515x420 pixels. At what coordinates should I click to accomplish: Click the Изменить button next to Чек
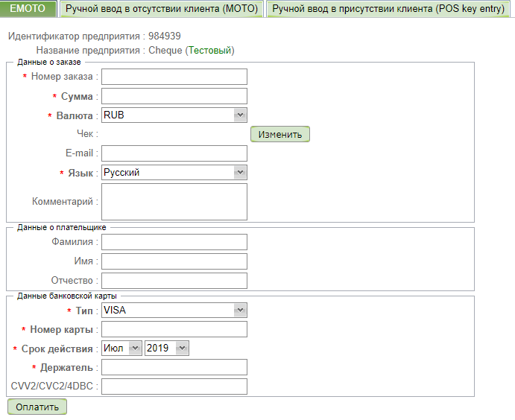coord(279,134)
